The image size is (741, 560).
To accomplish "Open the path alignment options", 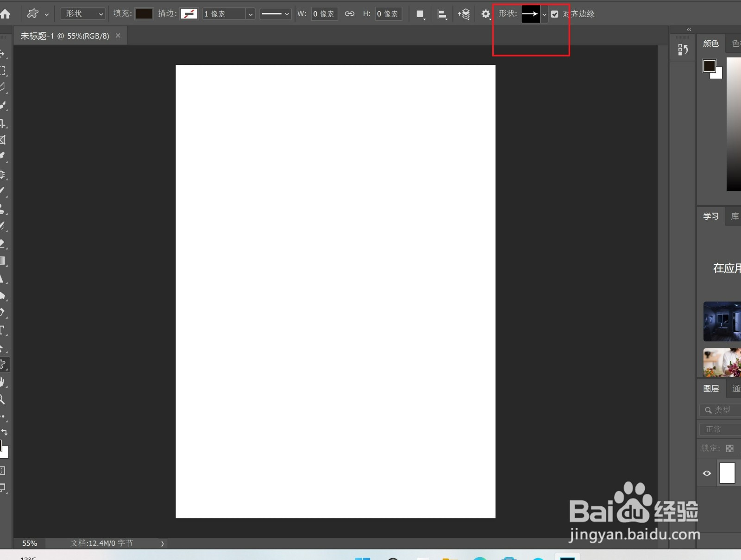I will click(x=442, y=14).
